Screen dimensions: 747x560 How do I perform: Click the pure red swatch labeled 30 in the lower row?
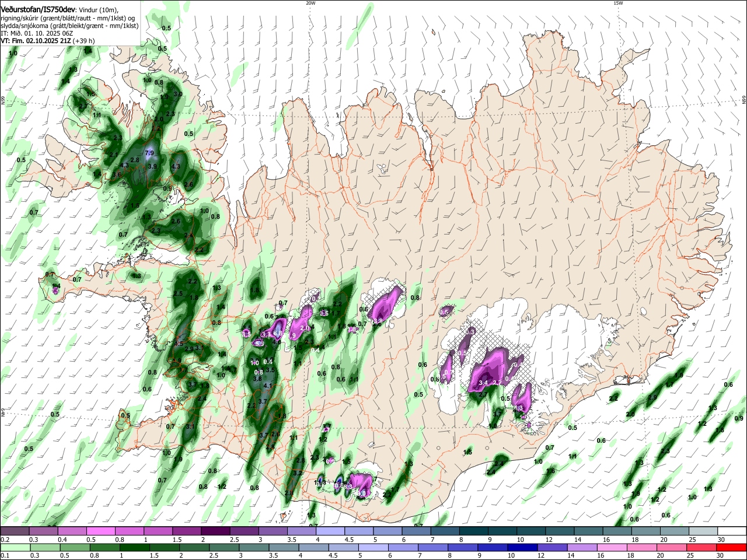732,547
